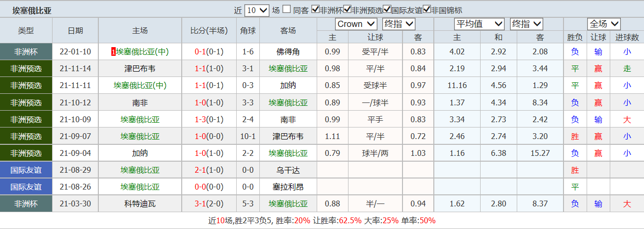This screenshot has width=644, height=229.
Task: Open the 加纳 away team on 21-11-11
Action: [x=288, y=86]
